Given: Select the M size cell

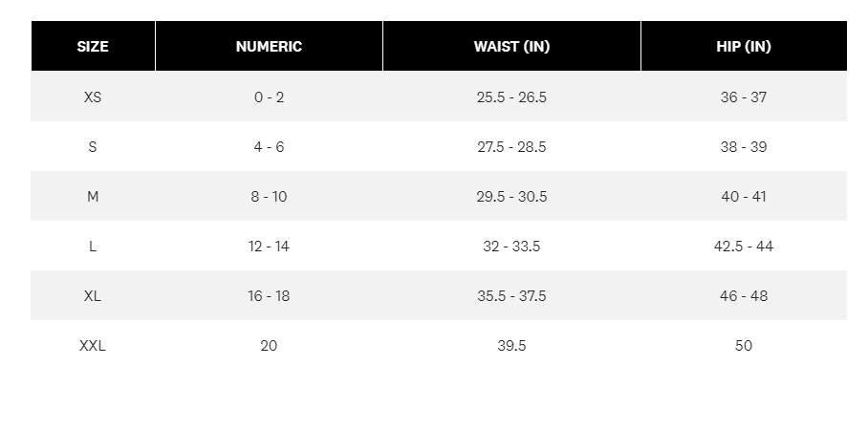Looking at the screenshot, I should tap(93, 197).
